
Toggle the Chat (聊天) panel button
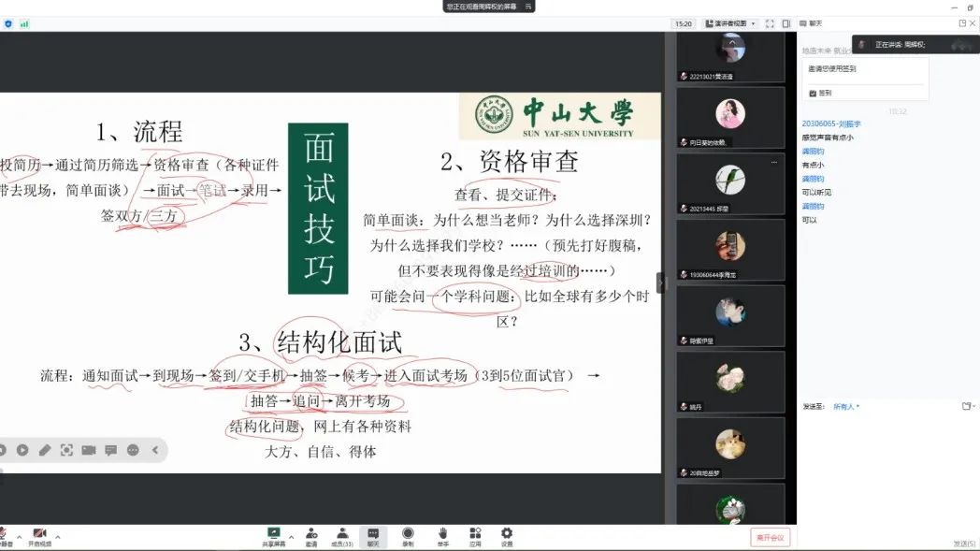[x=373, y=535]
